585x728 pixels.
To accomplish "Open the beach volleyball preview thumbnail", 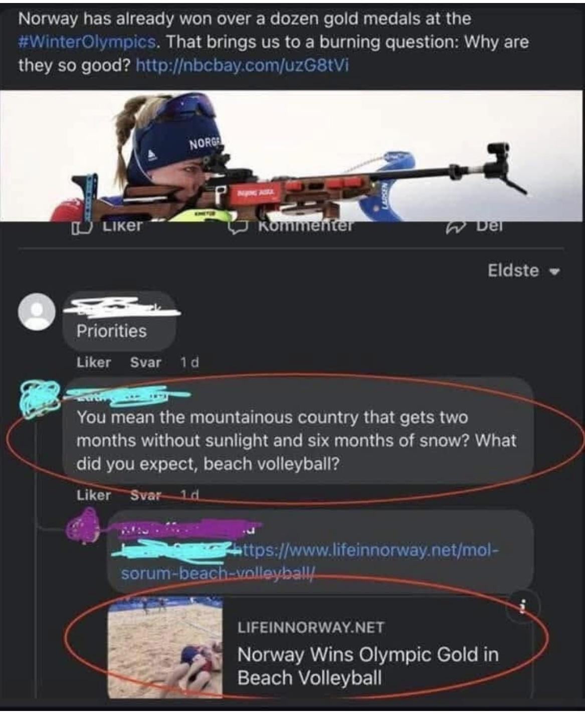I will click(x=165, y=647).
